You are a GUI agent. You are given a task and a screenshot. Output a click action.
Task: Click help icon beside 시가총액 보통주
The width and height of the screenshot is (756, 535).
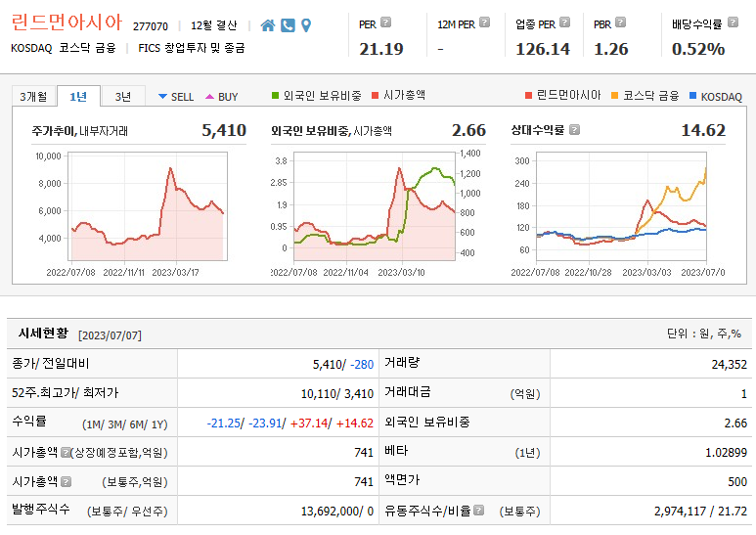point(67,481)
